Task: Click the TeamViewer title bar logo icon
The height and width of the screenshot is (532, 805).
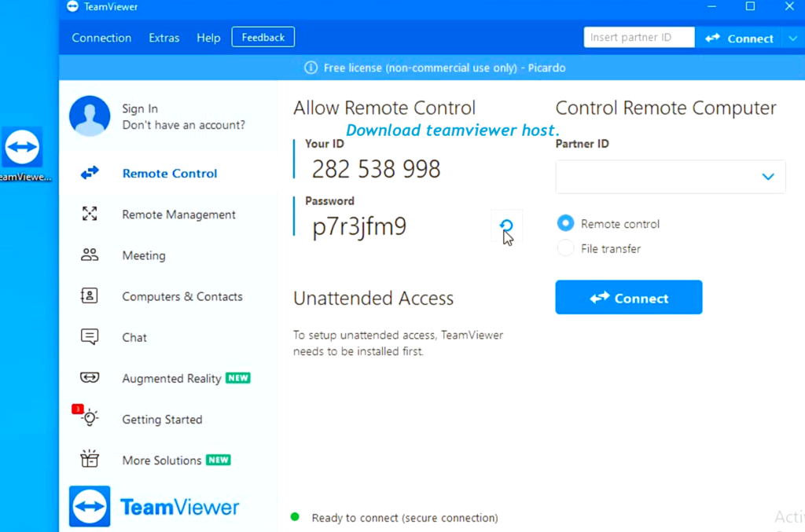Action: 73,6
